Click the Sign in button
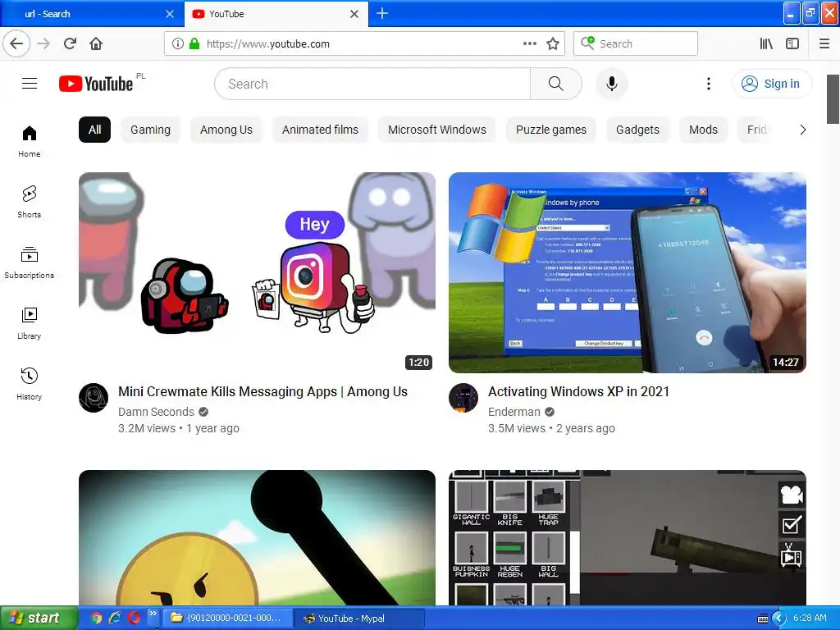 [771, 84]
